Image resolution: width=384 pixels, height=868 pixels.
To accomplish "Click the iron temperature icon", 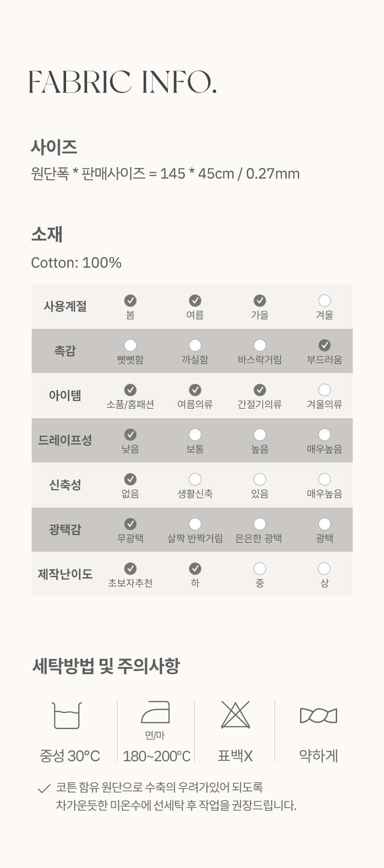I will pyautogui.click(x=155, y=712).
